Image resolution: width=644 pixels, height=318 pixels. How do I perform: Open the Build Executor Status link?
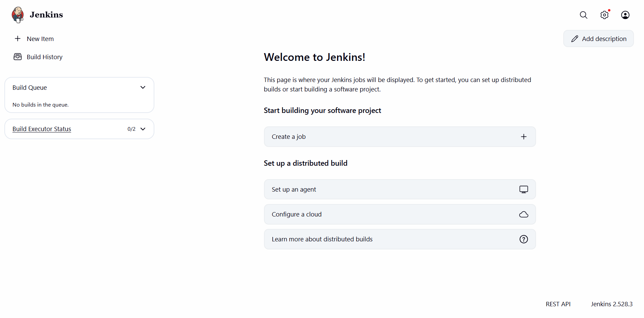pyautogui.click(x=42, y=129)
